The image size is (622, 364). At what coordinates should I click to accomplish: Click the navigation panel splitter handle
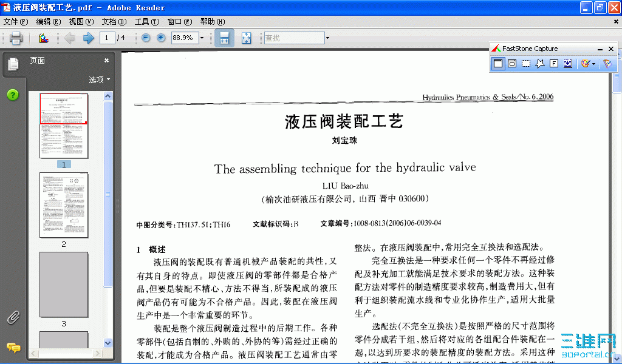pos(117,205)
